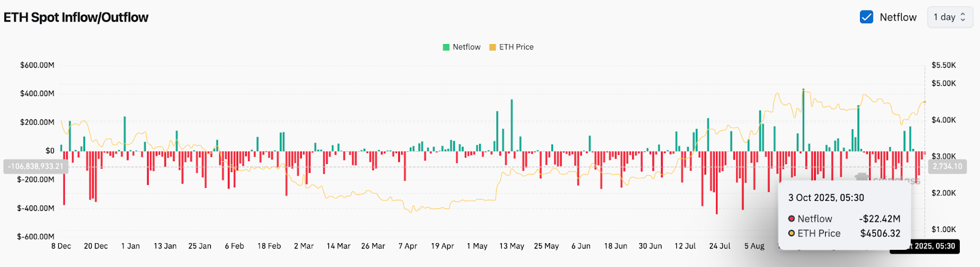Click the up-down chevron beside 1 day

[963, 17]
